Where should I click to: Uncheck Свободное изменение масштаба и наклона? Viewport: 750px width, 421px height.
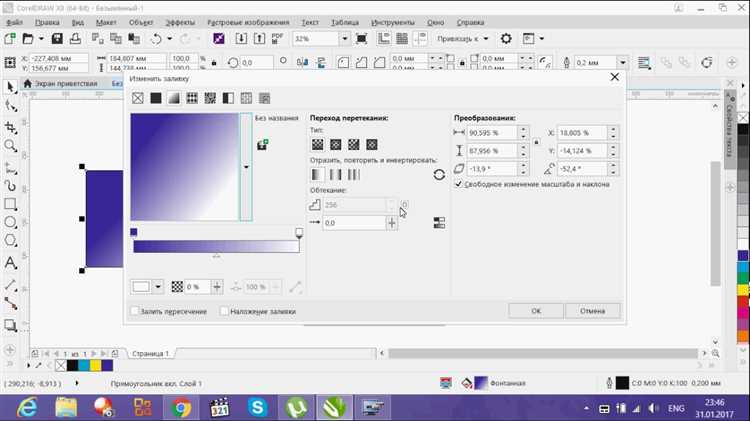click(x=458, y=184)
